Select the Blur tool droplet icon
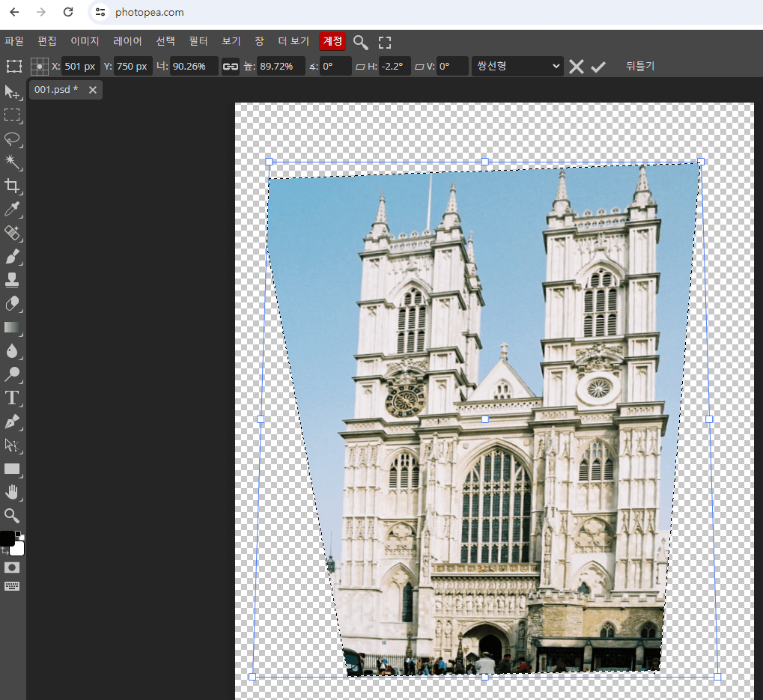 12,350
